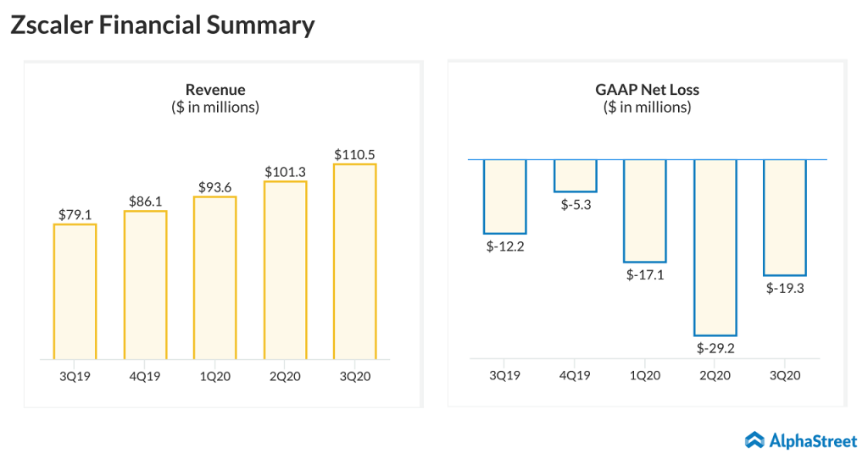Click the $-29.2 net loss label

pyautogui.click(x=715, y=347)
